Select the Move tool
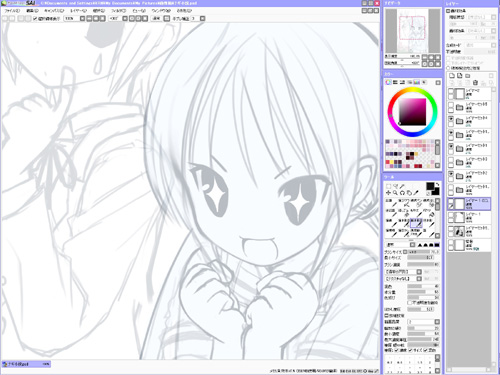Image resolution: width=500 pixels, height=375 pixels. (388, 193)
